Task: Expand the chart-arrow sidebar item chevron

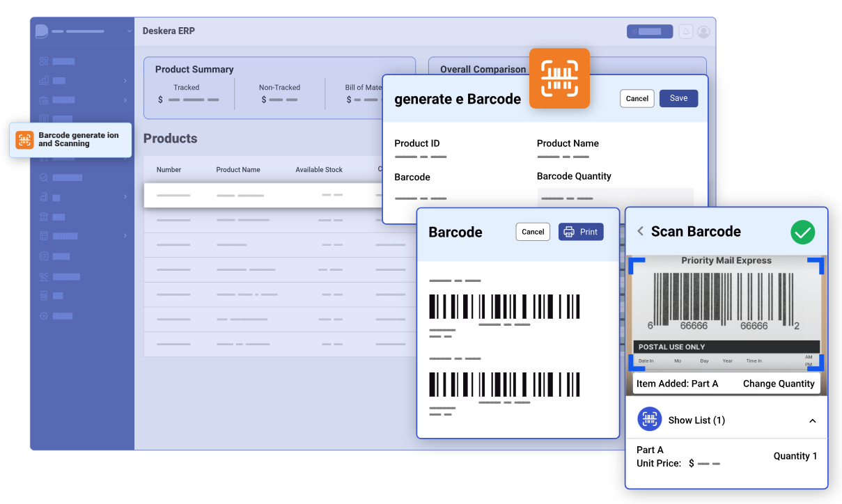Action: coord(125,197)
